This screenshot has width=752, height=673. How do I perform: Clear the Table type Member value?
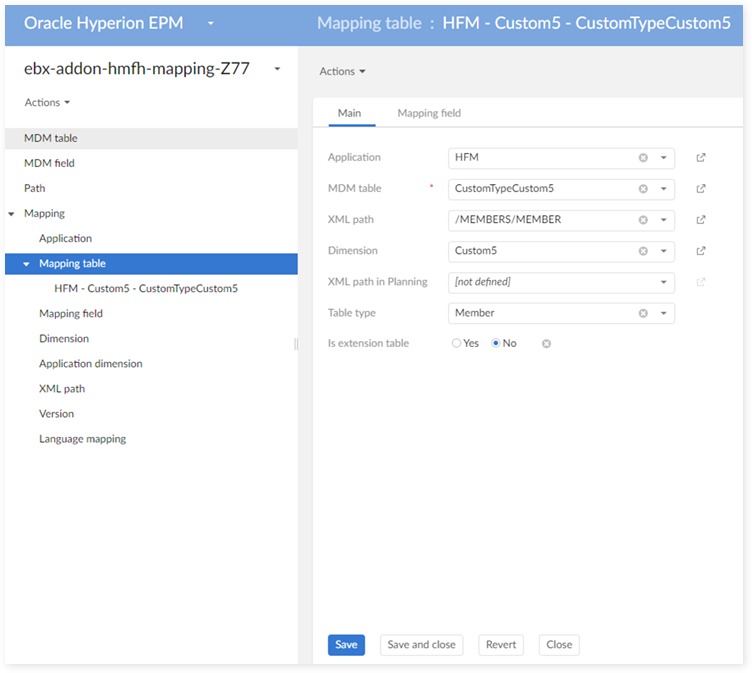coord(643,313)
